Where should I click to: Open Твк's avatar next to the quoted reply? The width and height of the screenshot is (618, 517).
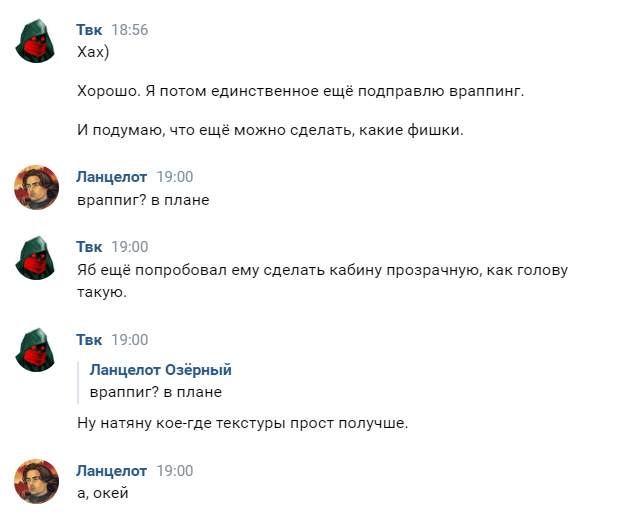[x=37, y=350]
